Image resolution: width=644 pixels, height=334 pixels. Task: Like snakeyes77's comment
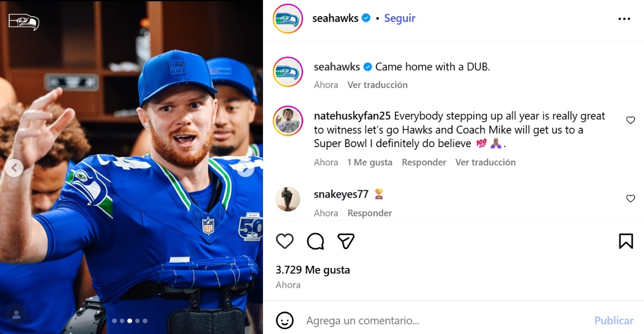pos(631,199)
